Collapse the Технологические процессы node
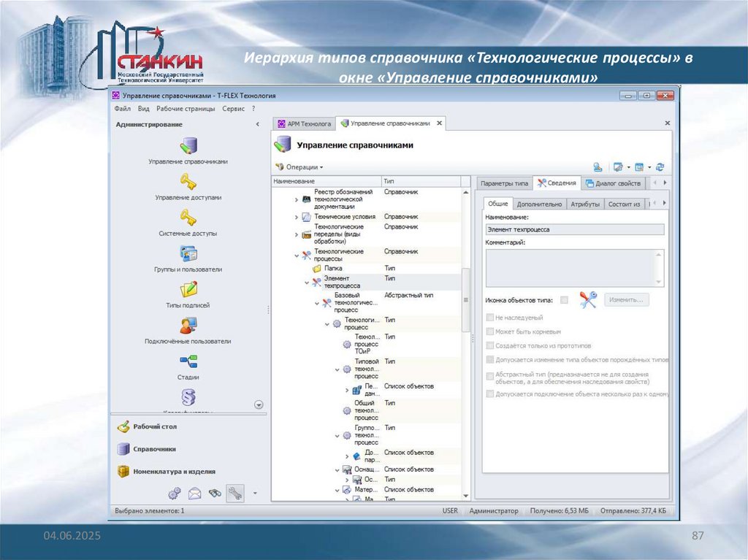Image resolution: width=748 pixels, height=560 pixels. pos(297,256)
